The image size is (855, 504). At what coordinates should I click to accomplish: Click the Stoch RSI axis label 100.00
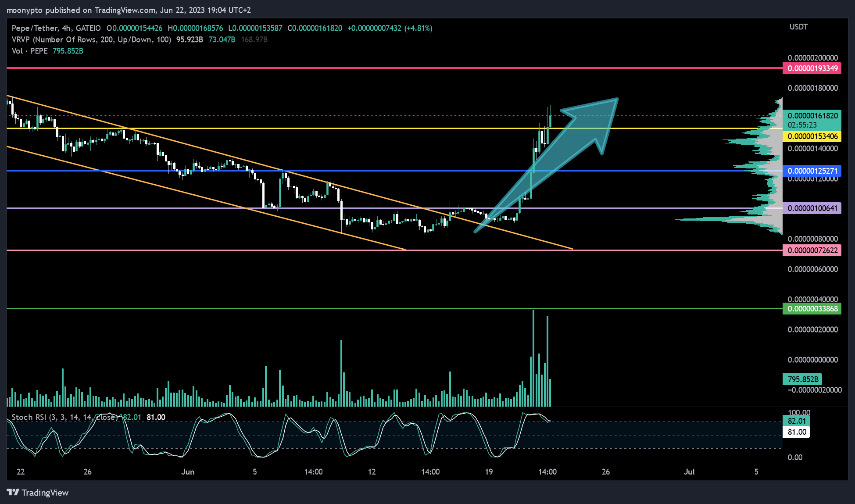point(799,412)
